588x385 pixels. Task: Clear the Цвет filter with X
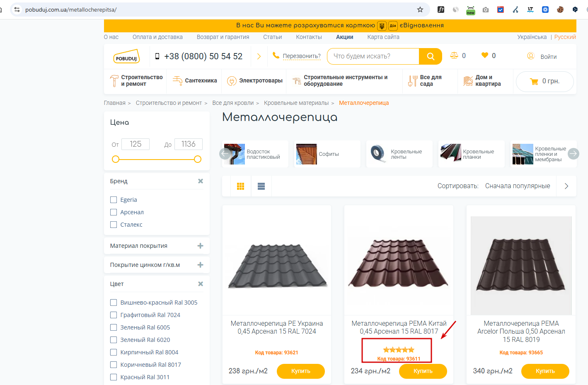tap(201, 284)
